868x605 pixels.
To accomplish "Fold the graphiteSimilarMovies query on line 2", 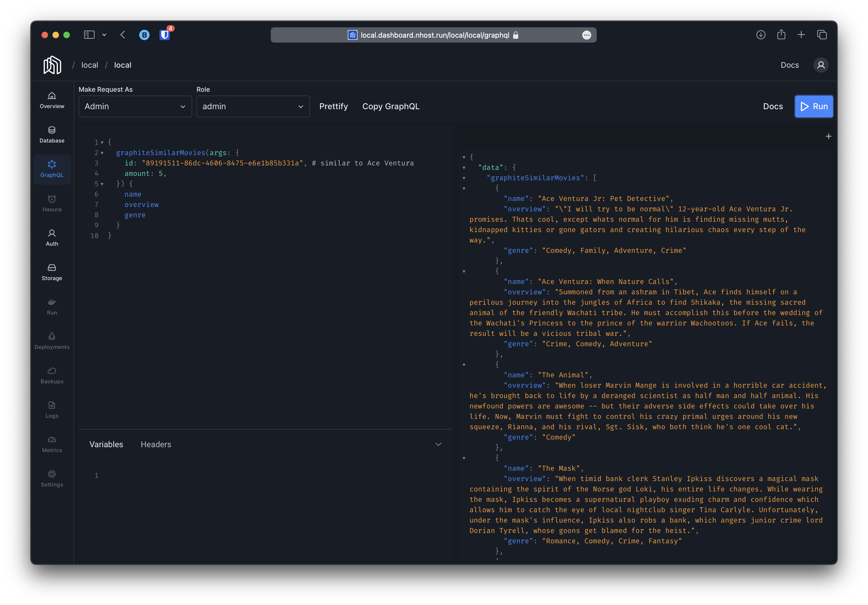I will (102, 153).
